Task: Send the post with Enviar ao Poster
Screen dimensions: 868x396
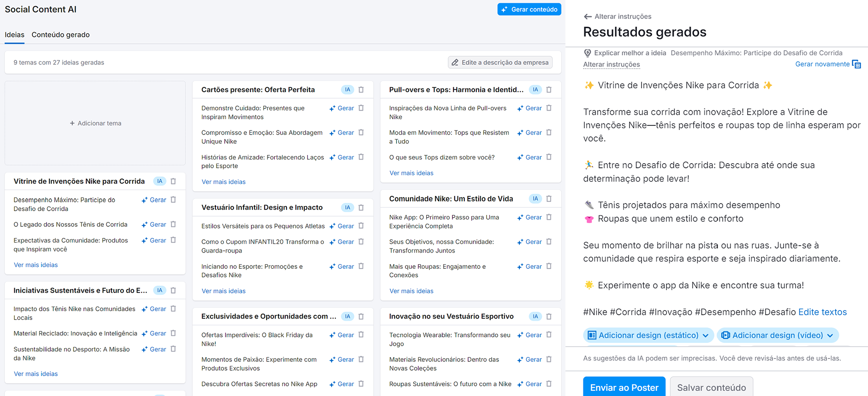Action: (x=624, y=387)
